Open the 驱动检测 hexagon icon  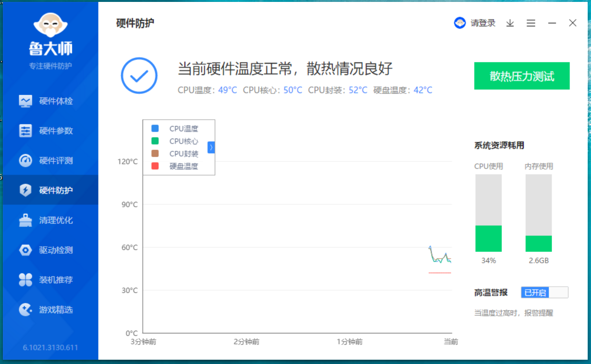click(x=25, y=250)
